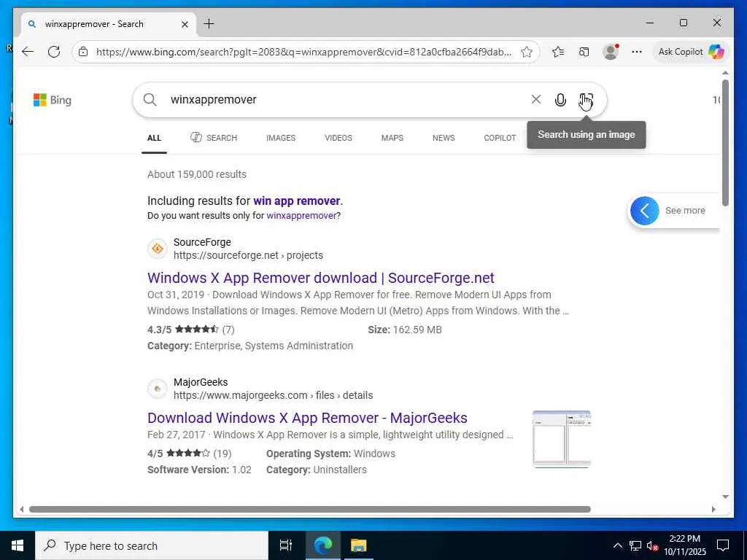View site info via lock icon
The image size is (747, 560).
click(x=83, y=52)
